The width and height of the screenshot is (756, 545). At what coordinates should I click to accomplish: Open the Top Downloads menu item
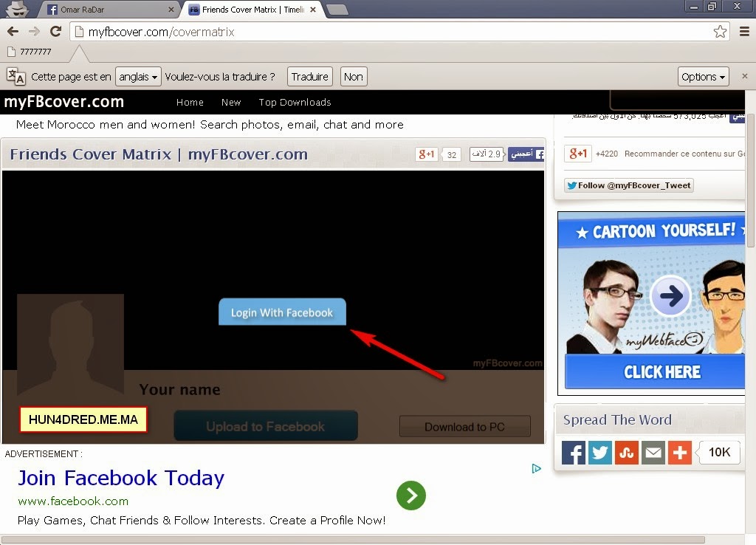295,102
